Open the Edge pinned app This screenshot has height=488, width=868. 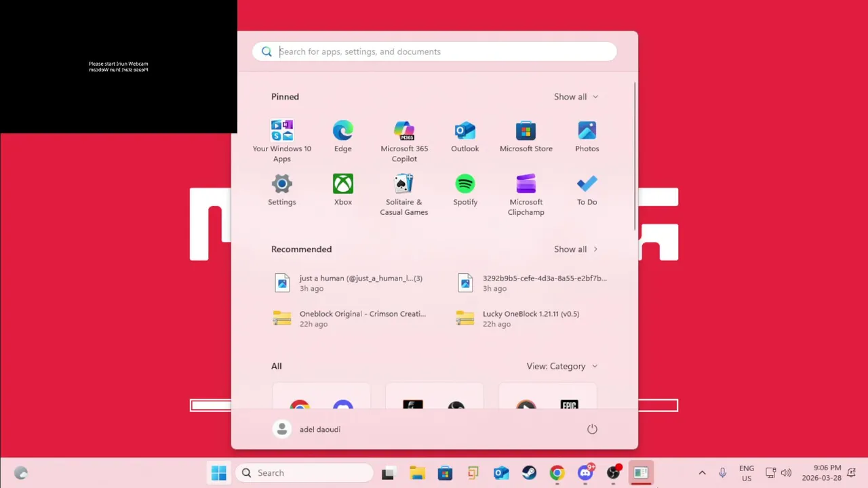coord(342,137)
